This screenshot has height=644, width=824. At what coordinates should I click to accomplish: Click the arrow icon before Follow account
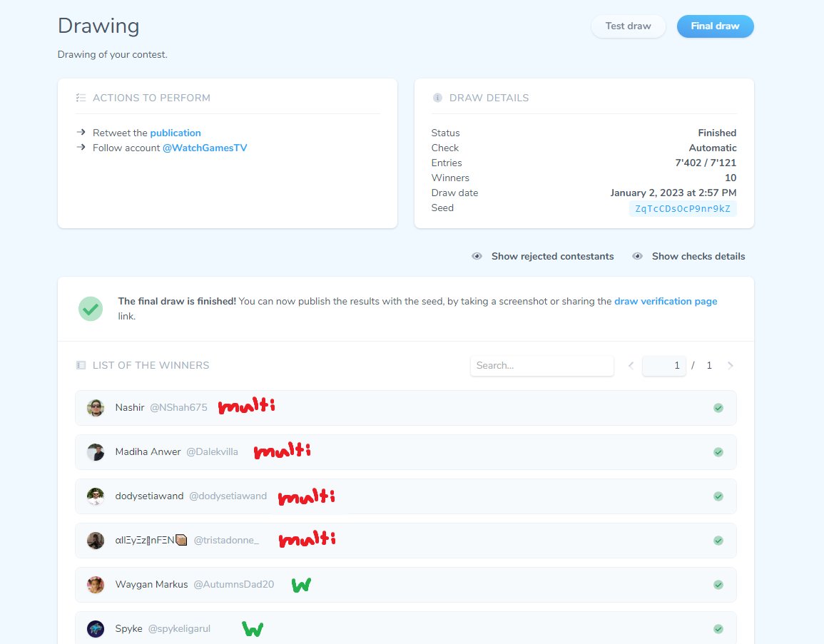coord(81,147)
